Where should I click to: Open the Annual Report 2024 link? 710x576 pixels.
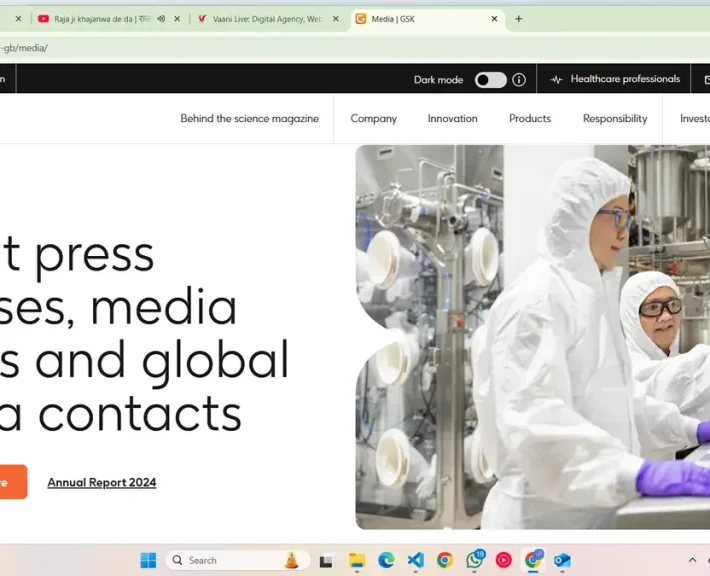point(102,483)
